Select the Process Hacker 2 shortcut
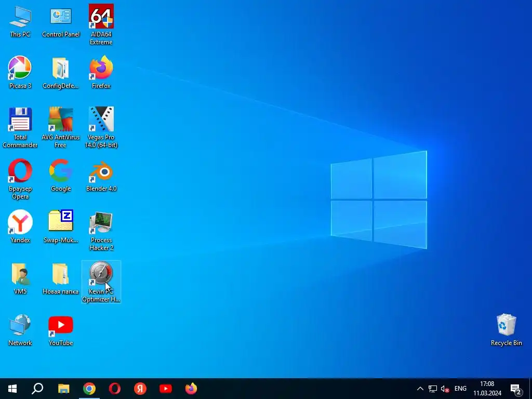 point(101,231)
